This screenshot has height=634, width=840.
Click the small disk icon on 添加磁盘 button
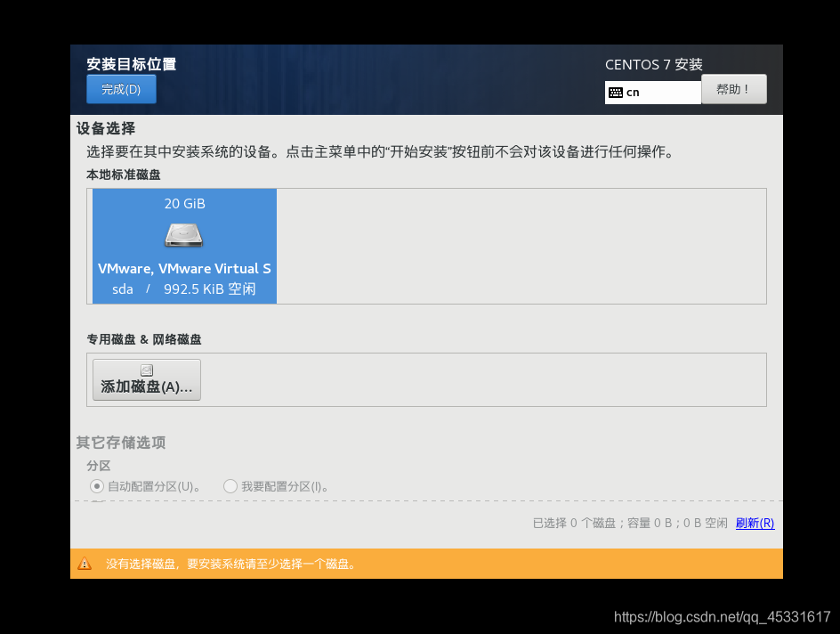pos(147,370)
